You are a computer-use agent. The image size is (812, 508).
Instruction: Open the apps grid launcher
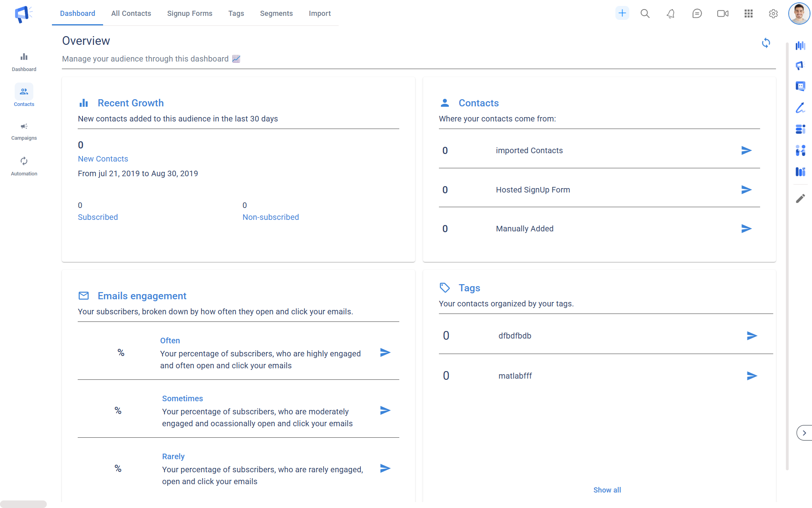(748, 13)
